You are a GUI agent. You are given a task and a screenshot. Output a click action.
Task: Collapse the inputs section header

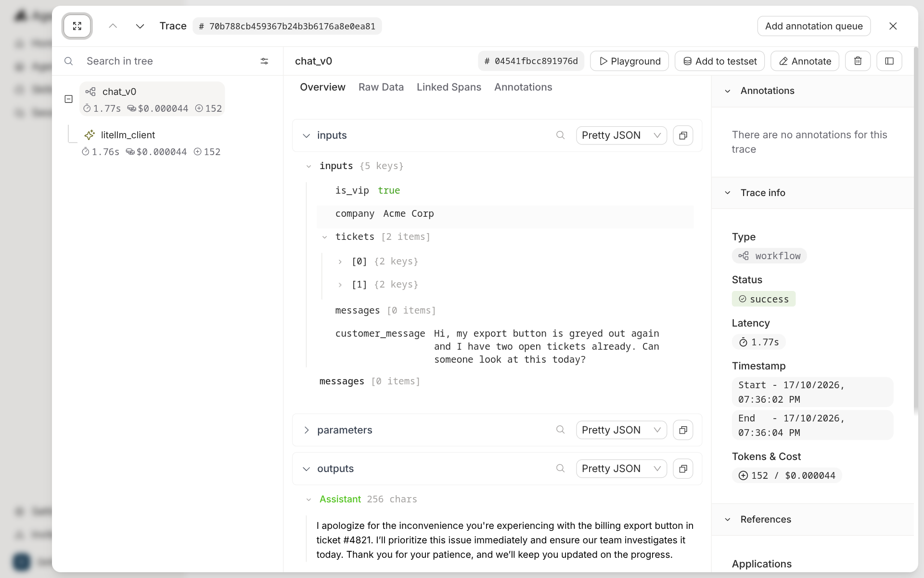click(x=306, y=136)
